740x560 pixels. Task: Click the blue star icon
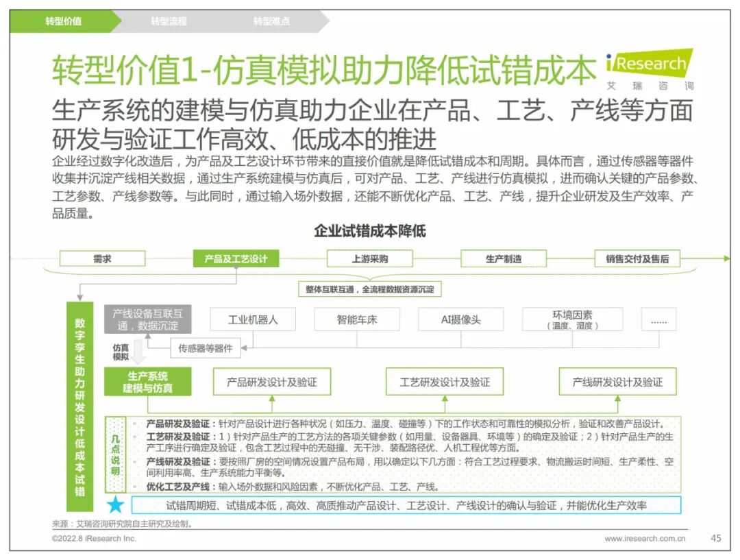(115, 504)
